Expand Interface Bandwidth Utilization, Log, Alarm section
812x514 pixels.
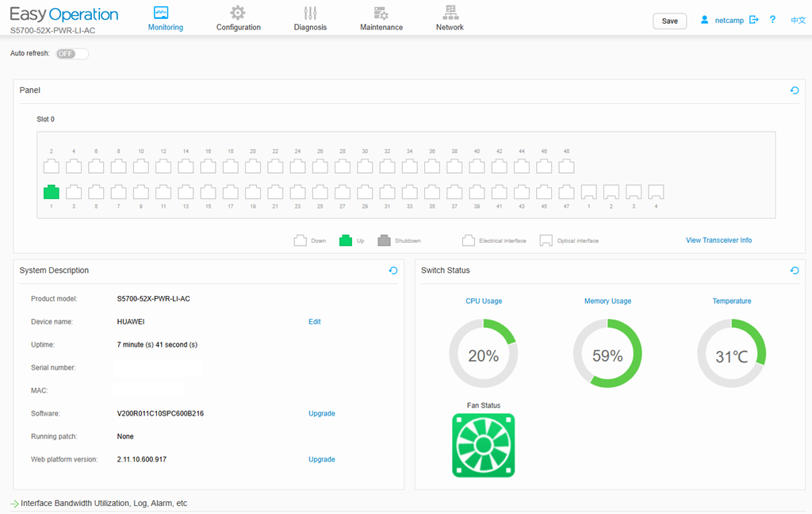pyautogui.click(x=103, y=503)
